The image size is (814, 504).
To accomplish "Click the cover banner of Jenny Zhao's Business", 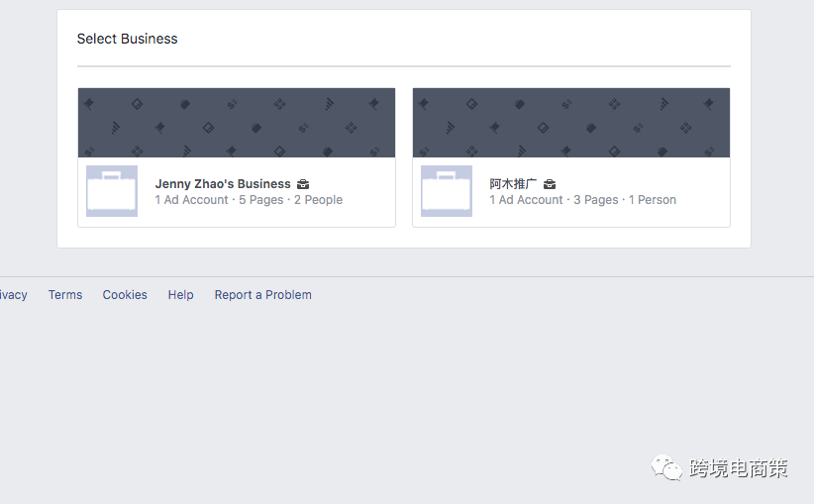I will (x=237, y=123).
